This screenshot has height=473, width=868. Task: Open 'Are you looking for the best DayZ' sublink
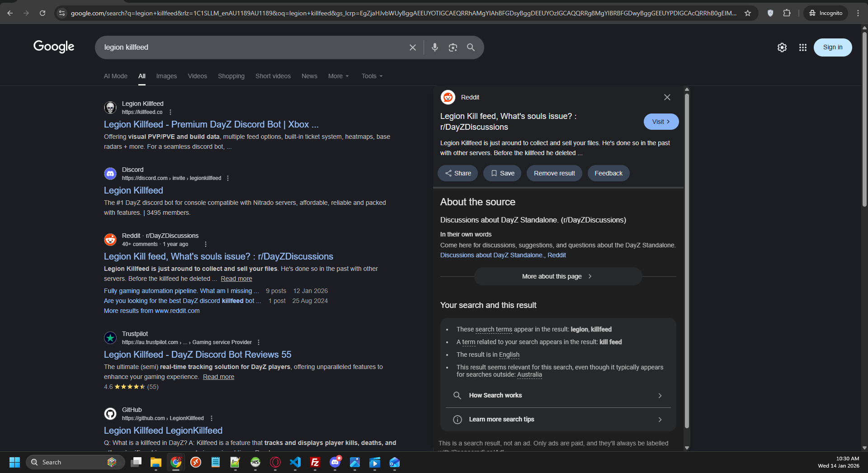click(x=182, y=301)
